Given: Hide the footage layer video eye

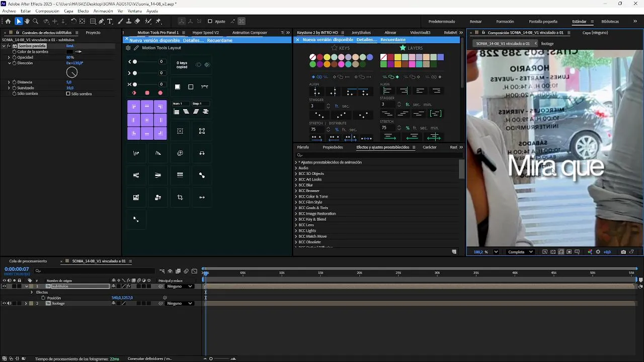Looking at the screenshot, I should pyautogui.click(x=4, y=303).
